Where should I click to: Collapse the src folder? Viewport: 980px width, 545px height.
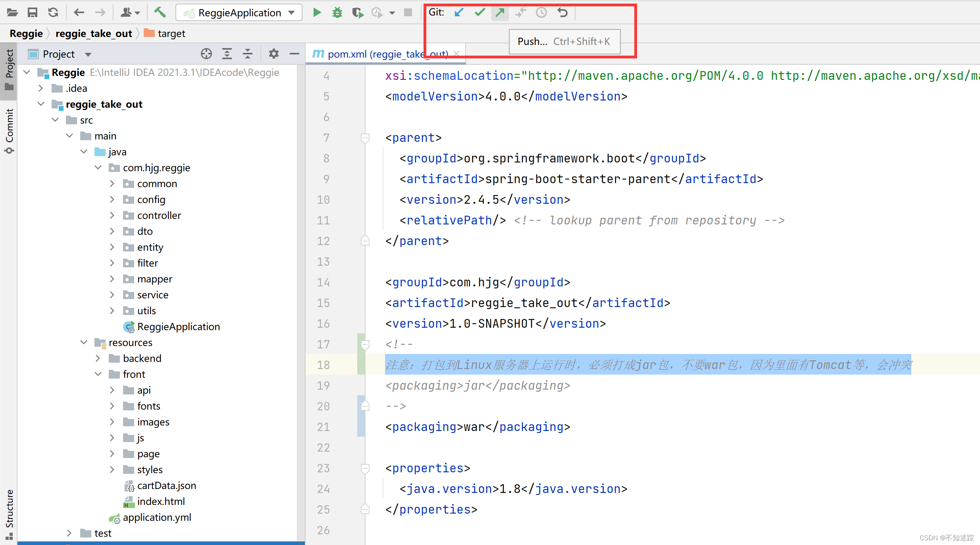[55, 120]
